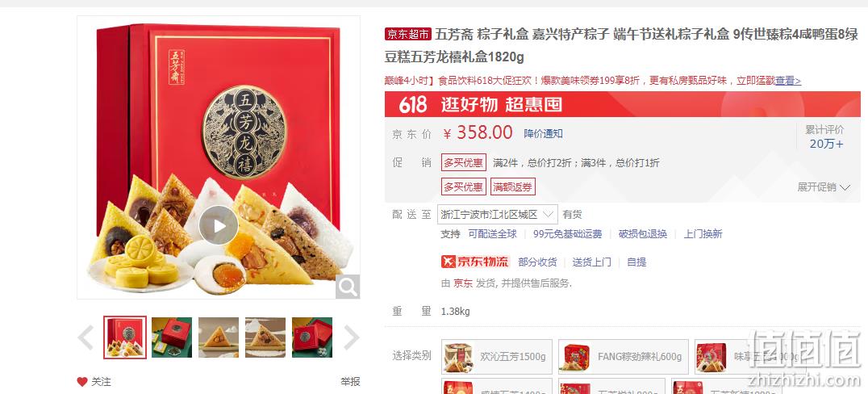
Task: Click the right arrow of thumbnail carousel
Action: click(352, 337)
